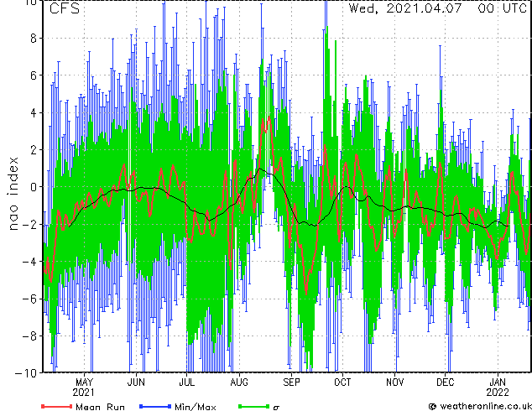Screen dimensions: 532x411
Task: Click the chart date 'Wed, 2021.04.07'
Action: pos(405,8)
